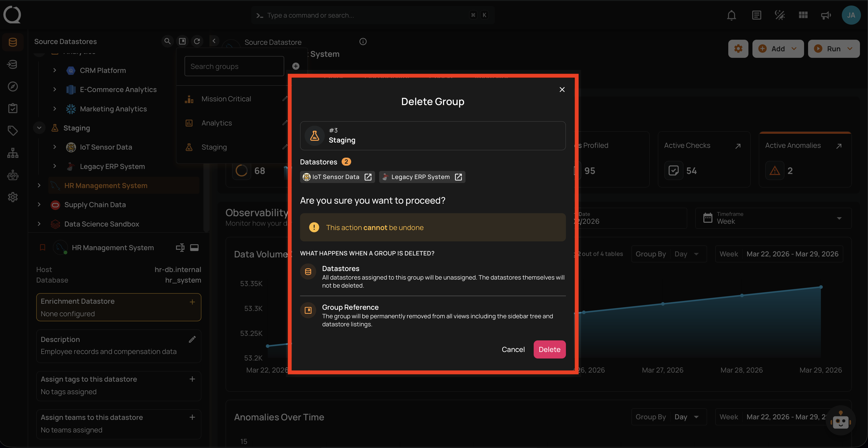
Task: Open the assistant robot chat icon
Action: tap(840, 420)
